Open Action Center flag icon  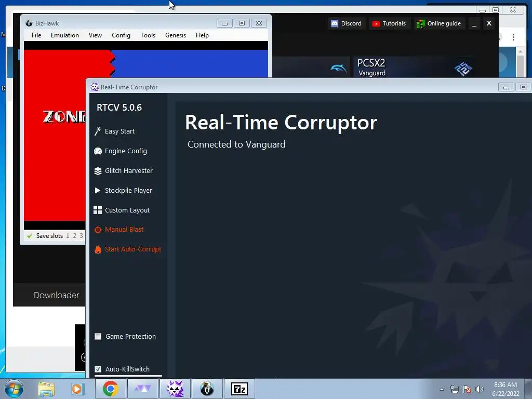point(467,389)
